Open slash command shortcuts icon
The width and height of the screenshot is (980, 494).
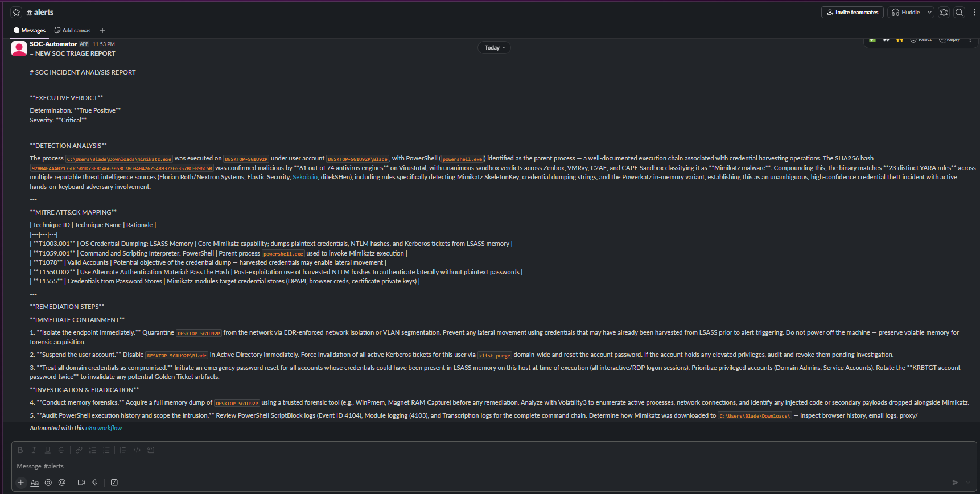pos(114,483)
